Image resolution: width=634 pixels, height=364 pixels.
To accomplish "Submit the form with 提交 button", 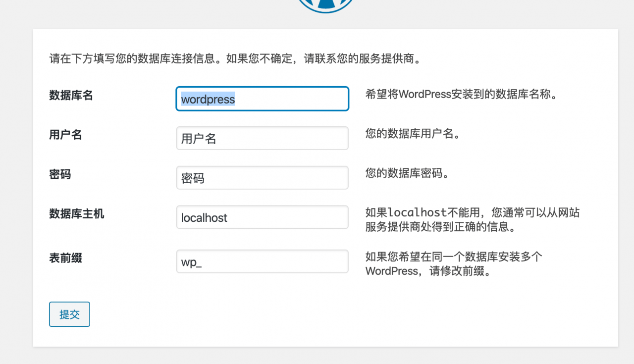I will coord(69,314).
